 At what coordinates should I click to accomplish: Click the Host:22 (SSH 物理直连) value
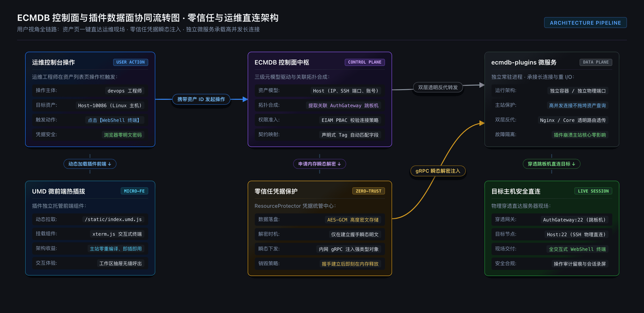576,234
